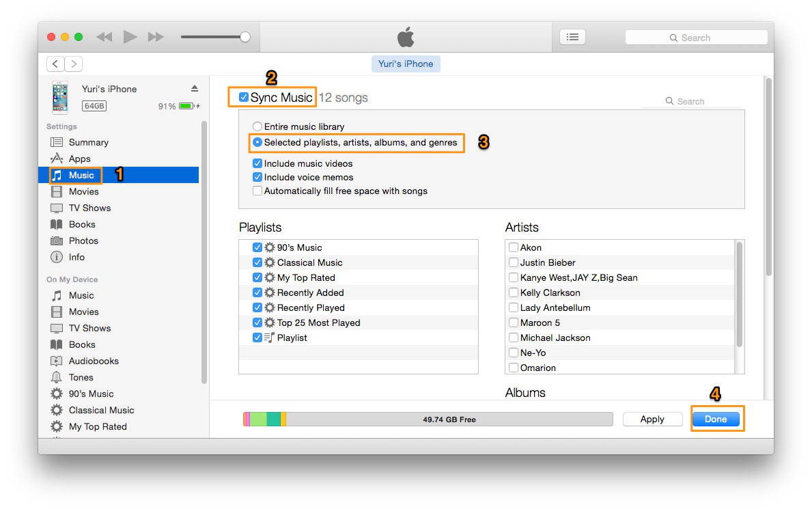Toggle Include music videos checkbox
This screenshot has width=812, height=509.
coord(257,163)
